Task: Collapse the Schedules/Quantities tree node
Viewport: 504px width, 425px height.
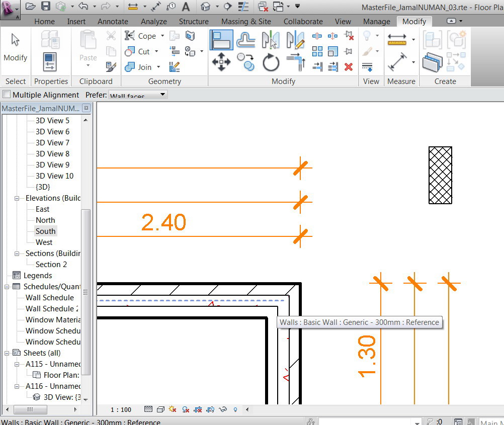Action: (7, 287)
